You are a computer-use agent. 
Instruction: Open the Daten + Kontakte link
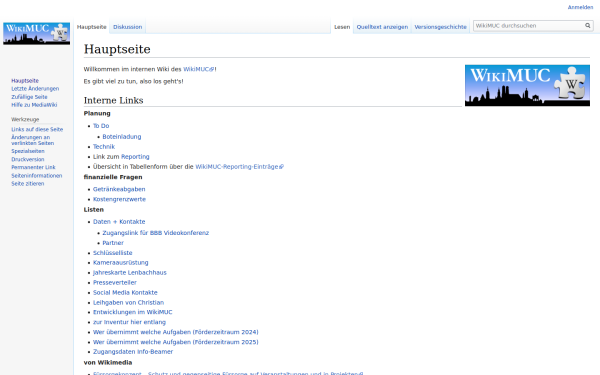tap(119, 222)
